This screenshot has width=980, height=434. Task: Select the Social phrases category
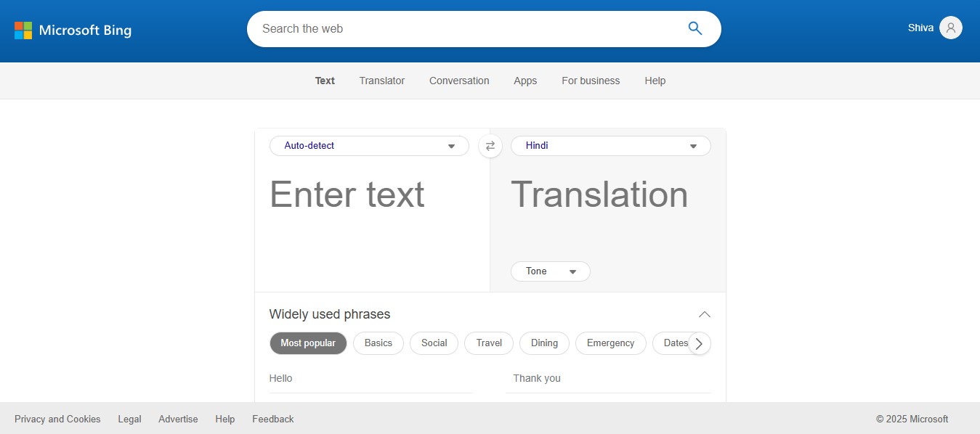[x=434, y=343]
